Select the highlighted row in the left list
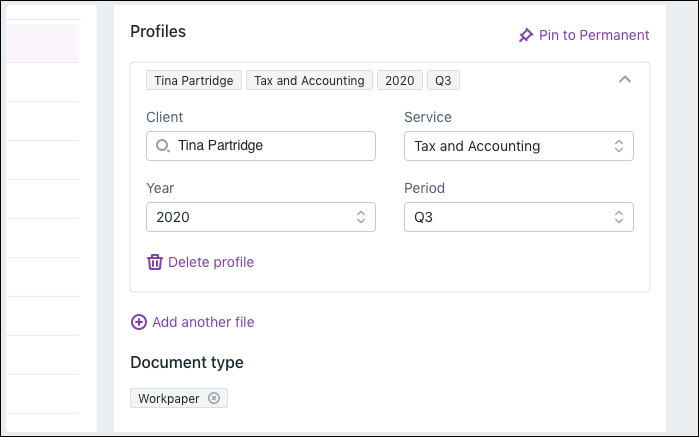 coord(40,43)
